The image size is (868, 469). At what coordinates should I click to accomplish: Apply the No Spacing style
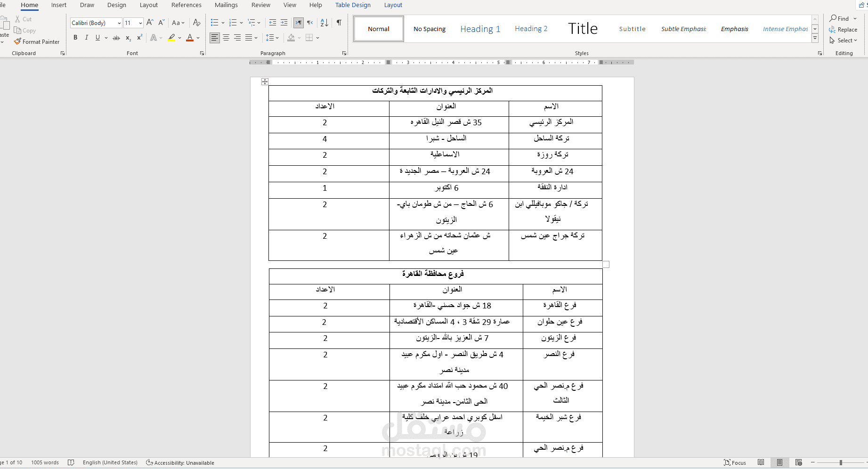(x=430, y=29)
